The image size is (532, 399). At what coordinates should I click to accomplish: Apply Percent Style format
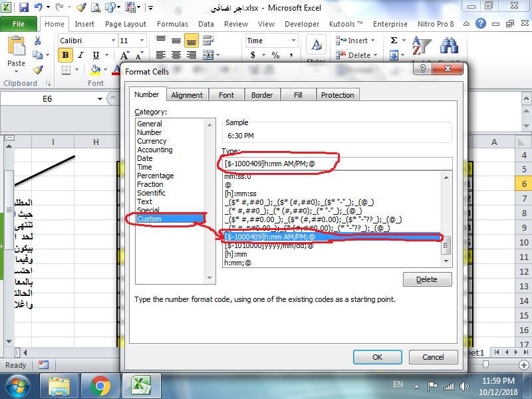pos(275,55)
